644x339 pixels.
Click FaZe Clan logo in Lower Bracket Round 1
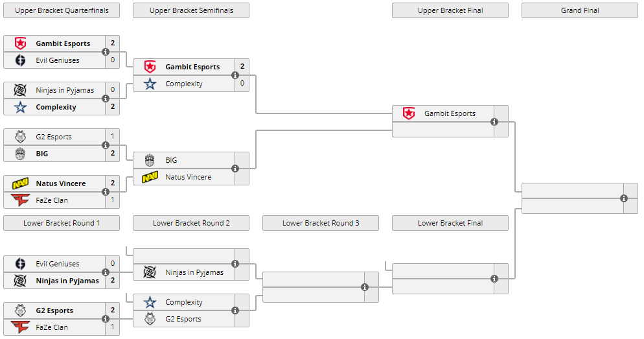(x=20, y=327)
